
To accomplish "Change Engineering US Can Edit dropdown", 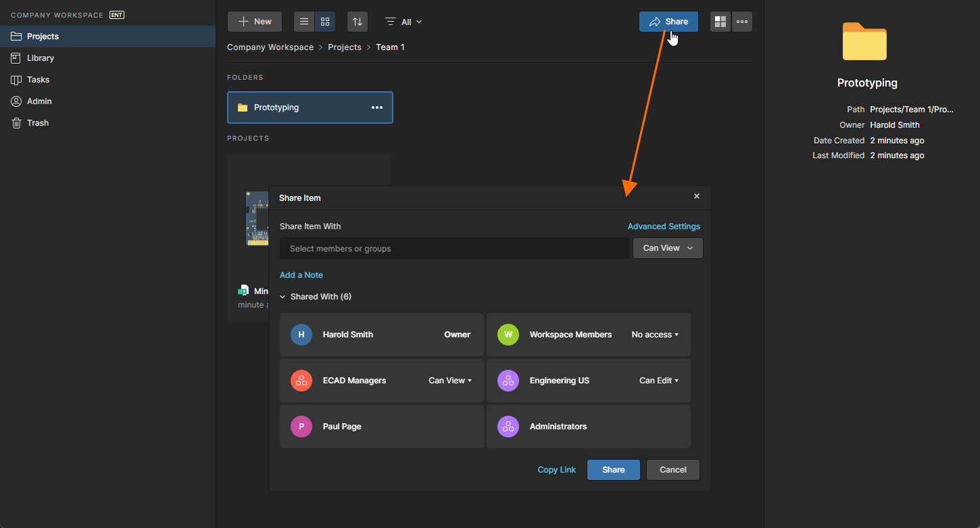I will (x=659, y=381).
